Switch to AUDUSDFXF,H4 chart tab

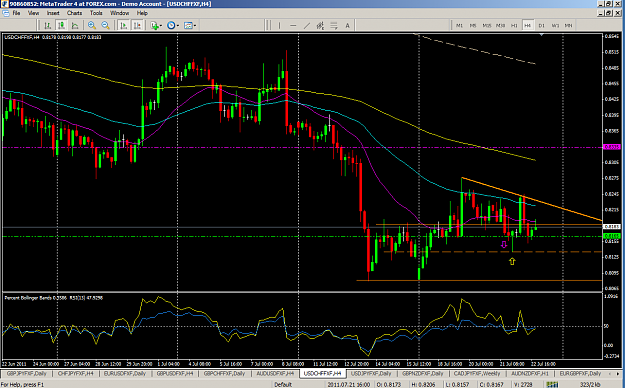coord(275,374)
